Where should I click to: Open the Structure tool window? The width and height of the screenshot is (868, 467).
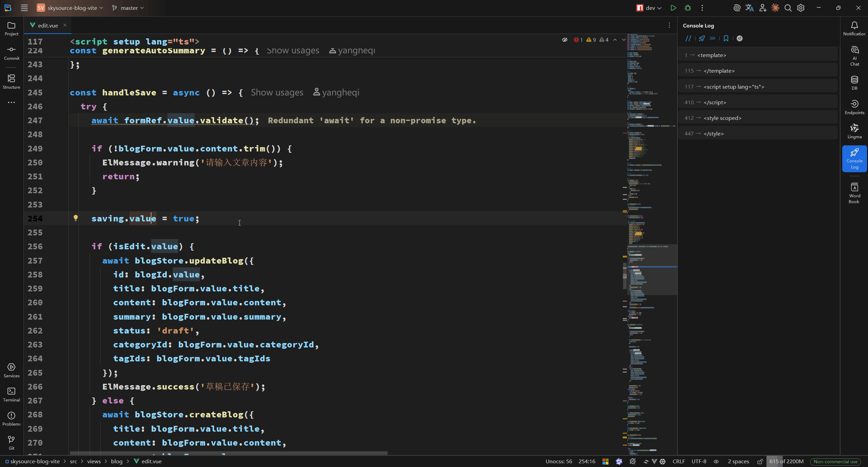point(12,82)
